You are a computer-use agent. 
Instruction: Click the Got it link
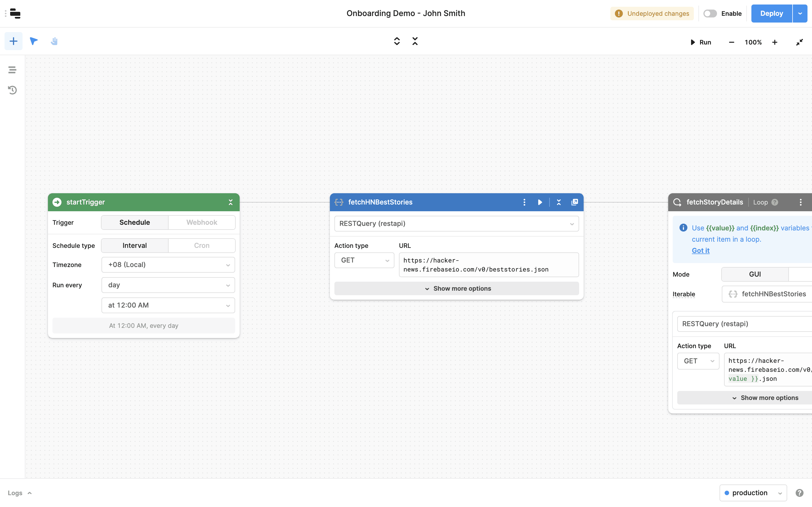click(x=701, y=250)
